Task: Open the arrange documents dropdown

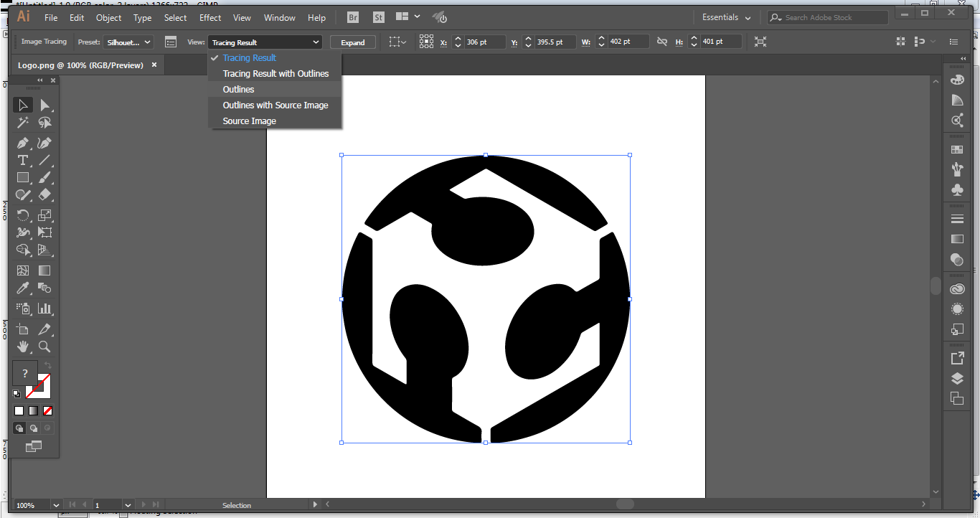Action: tap(406, 17)
